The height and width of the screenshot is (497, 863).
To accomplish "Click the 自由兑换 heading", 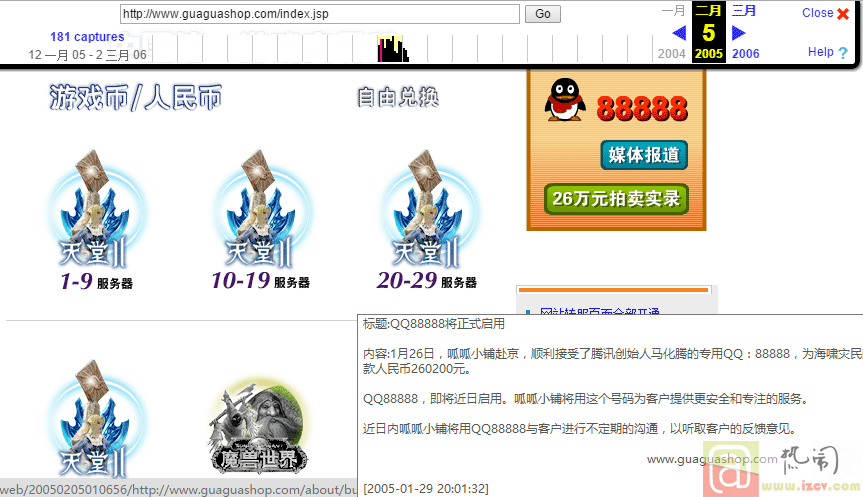I will [398, 97].
